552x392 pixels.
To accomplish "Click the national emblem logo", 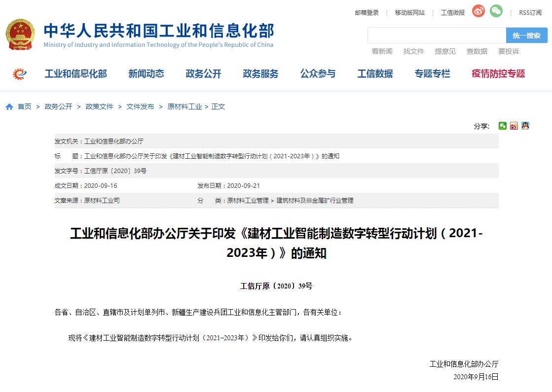I will (x=20, y=35).
